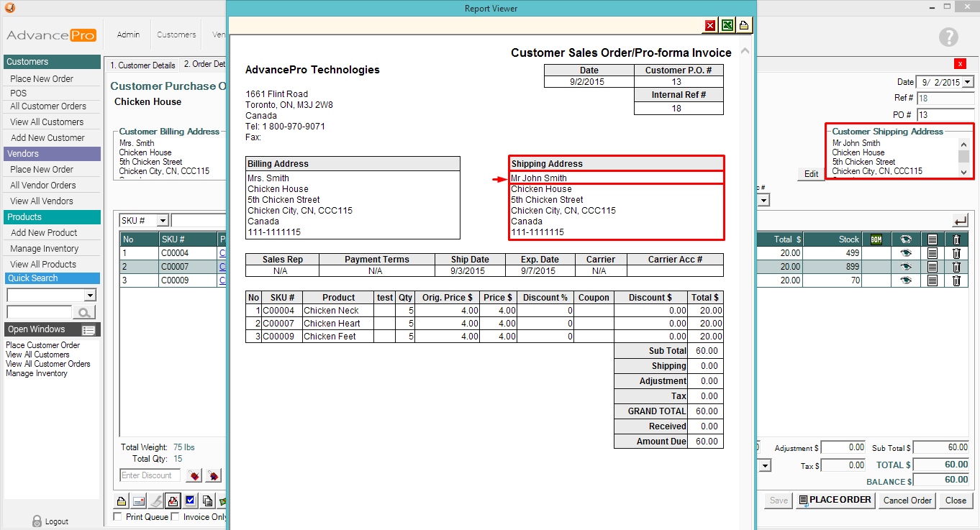Export report to Excel in Report Viewer
Viewport: 980px width, 530px height.
(x=727, y=25)
